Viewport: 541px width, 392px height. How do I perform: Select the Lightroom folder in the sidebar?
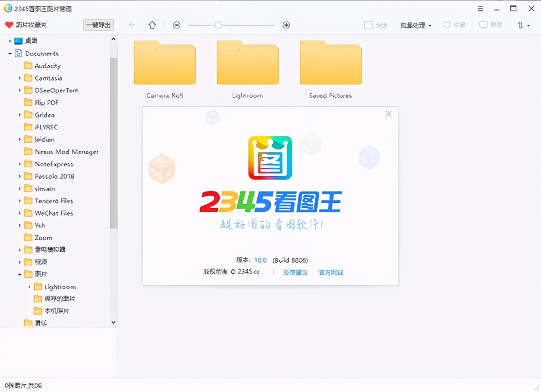pyautogui.click(x=59, y=287)
